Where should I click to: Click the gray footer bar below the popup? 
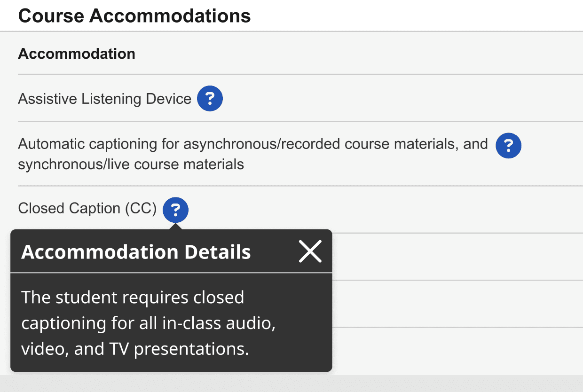(423, 383)
